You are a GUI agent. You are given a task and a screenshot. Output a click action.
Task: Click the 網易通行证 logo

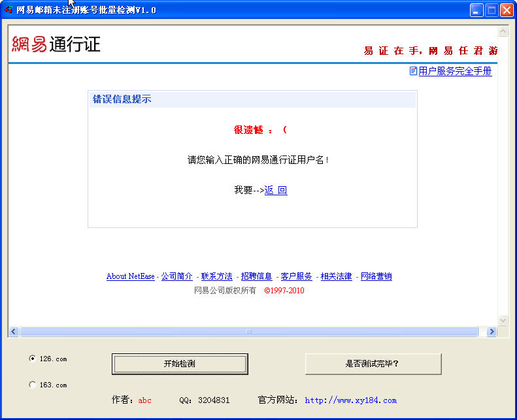[x=56, y=44]
